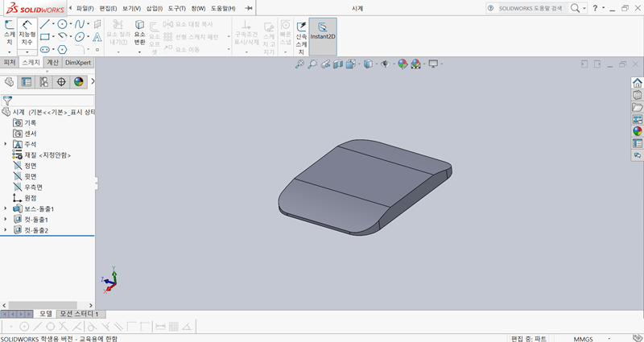Open File Explorer folder in task pane

click(637, 107)
